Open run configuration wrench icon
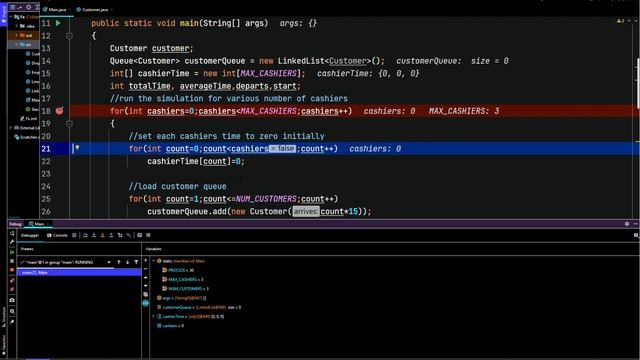 point(12,242)
